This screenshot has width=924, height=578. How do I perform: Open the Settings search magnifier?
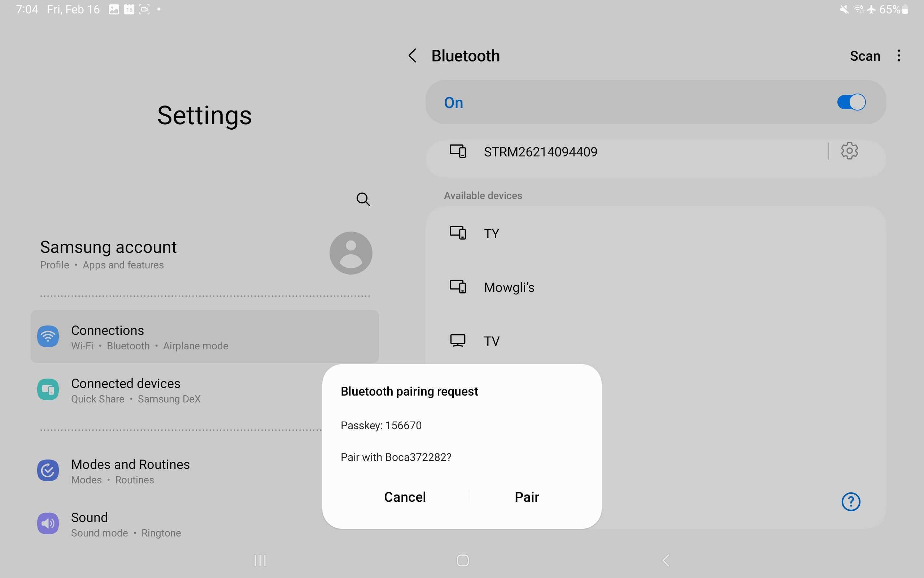(363, 199)
